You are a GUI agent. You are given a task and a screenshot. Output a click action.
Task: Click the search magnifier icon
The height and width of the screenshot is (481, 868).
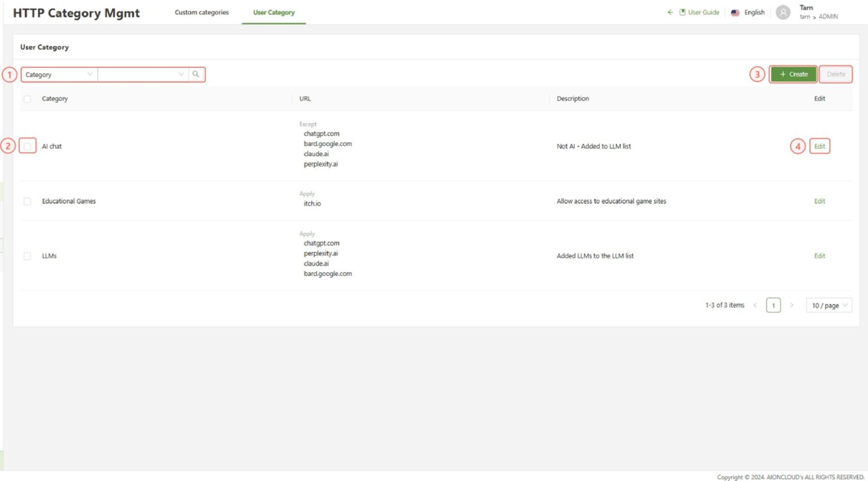pyautogui.click(x=196, y=74)
